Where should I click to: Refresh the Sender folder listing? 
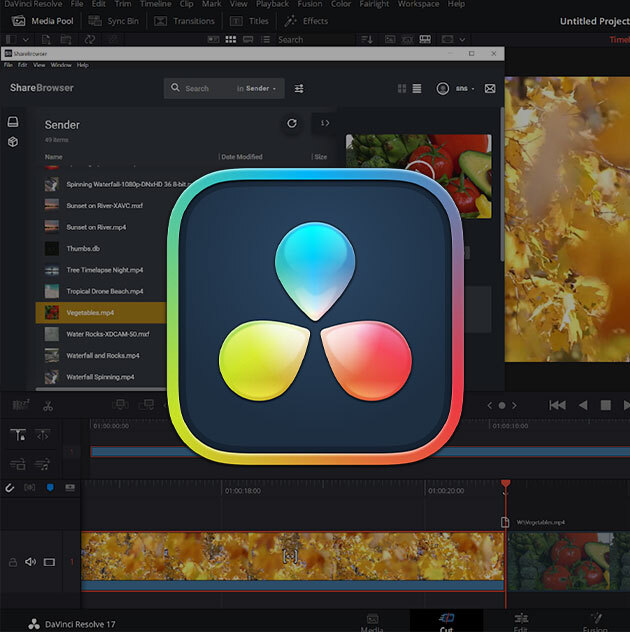coord(292,123)
